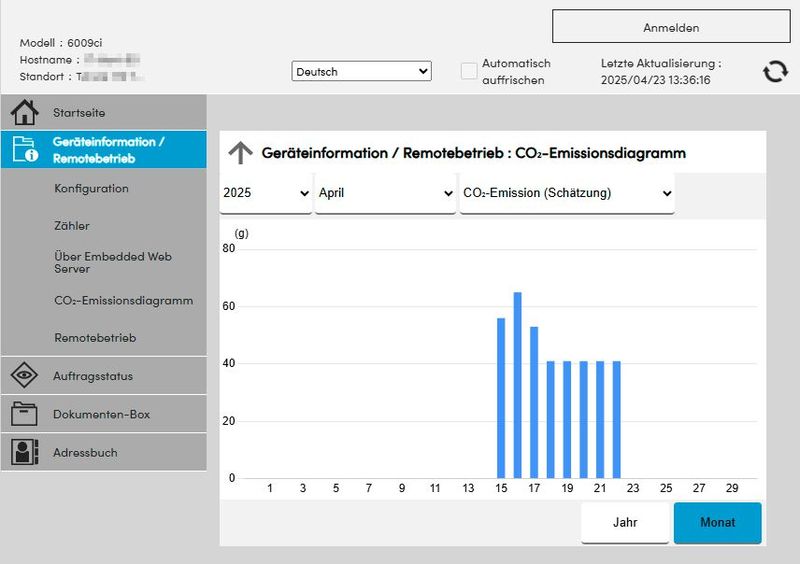Open Zähler submenu item

pos(72,226)
